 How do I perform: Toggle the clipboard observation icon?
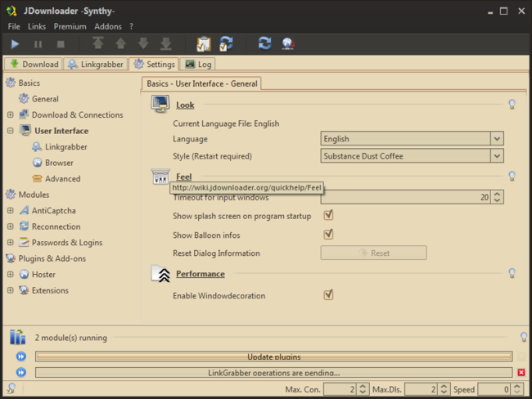204,43
